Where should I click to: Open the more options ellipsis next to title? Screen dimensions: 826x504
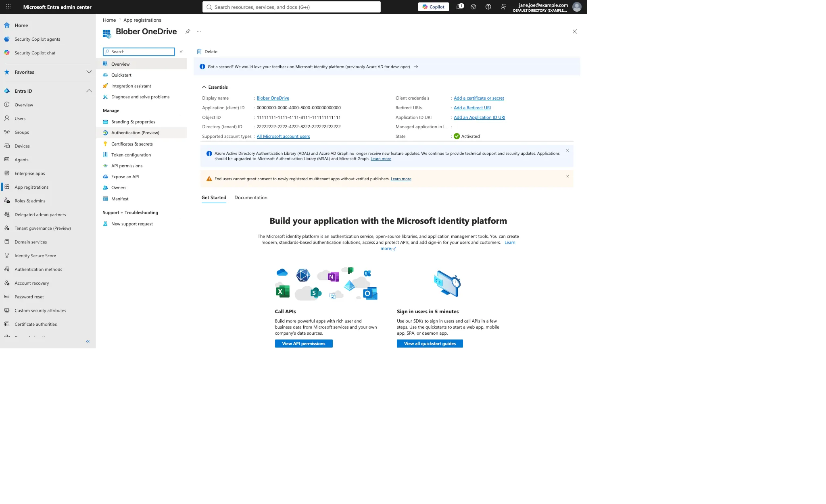pos(199,31)
